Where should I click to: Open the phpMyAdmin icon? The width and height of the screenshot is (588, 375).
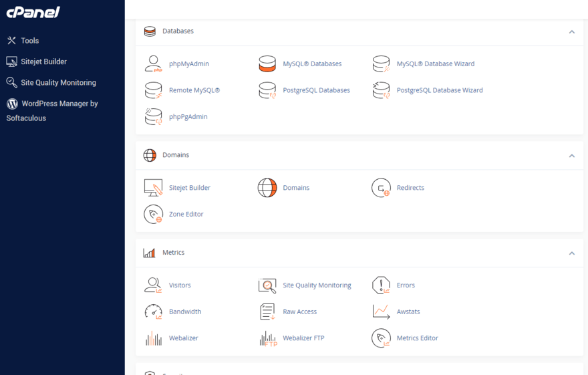point(154,64)
